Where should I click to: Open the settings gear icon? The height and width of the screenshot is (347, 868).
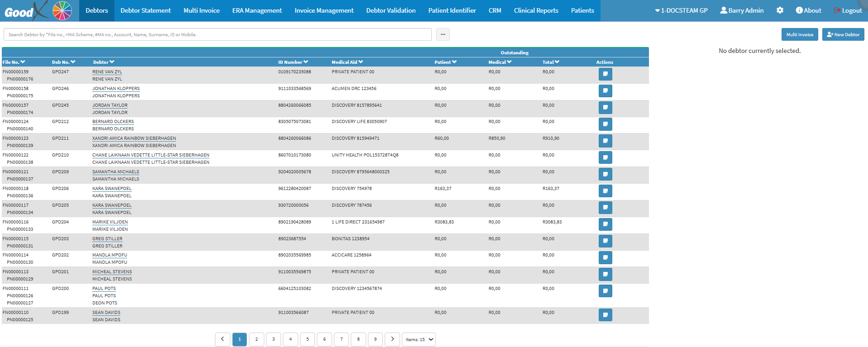click(x=779, y=10)
